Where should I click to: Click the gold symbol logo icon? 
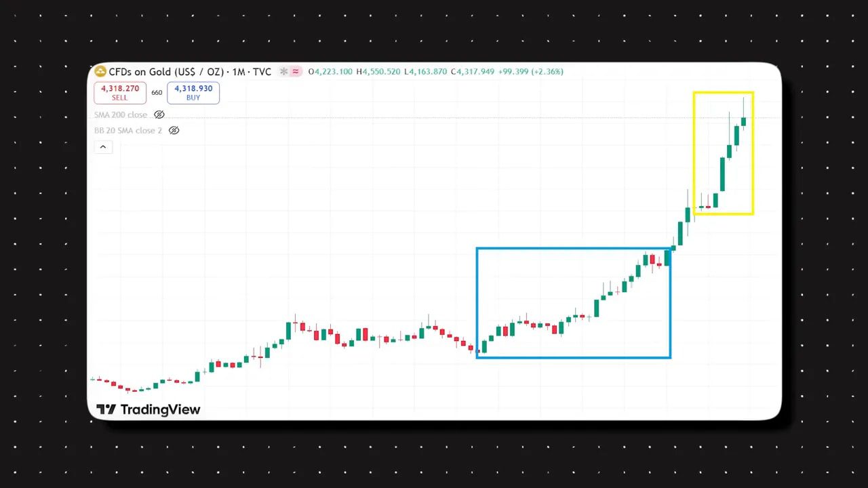pos(100,71)
